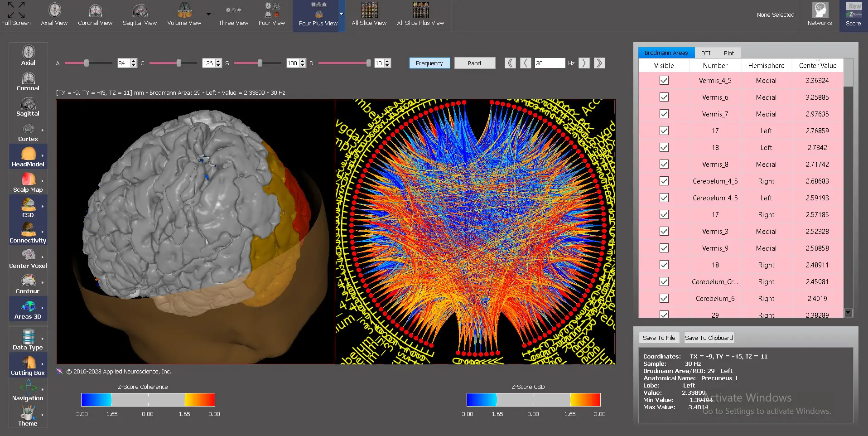868x436 pixels.
Task: Activate the Cutting Box tool
Action: 28,366
